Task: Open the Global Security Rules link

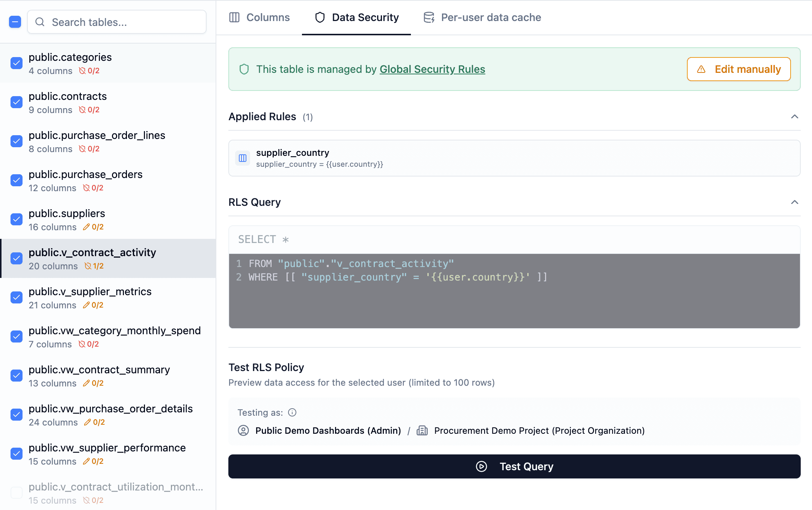Action: [x=432, y=69]
